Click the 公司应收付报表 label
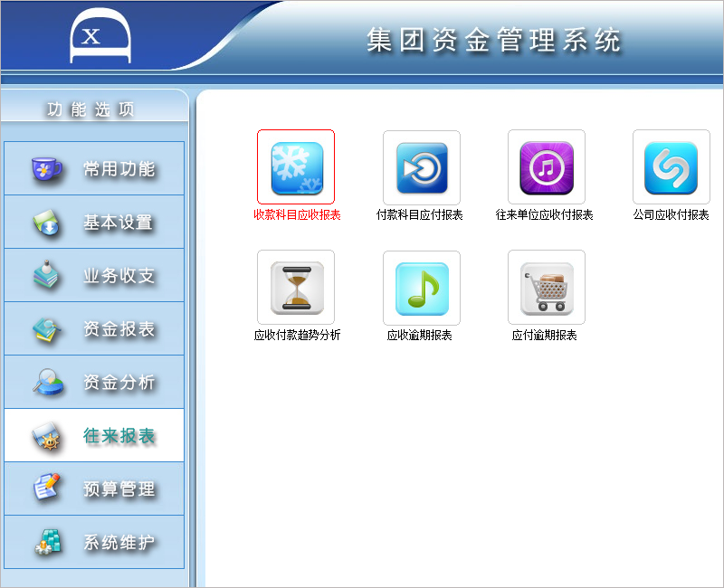Screen dimensions: 724x588 (x=671, y=214)
